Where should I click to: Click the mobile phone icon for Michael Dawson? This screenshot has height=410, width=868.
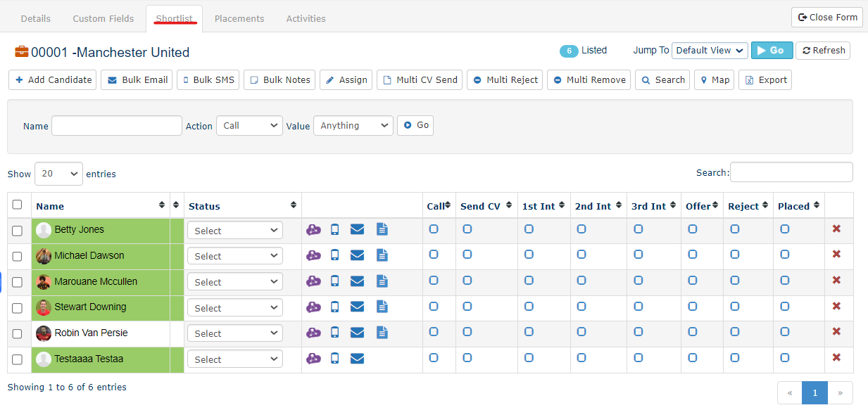click(335, 255)
